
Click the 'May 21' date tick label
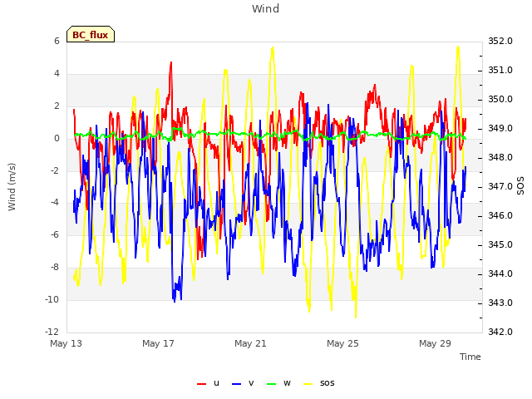coord(250,343)
